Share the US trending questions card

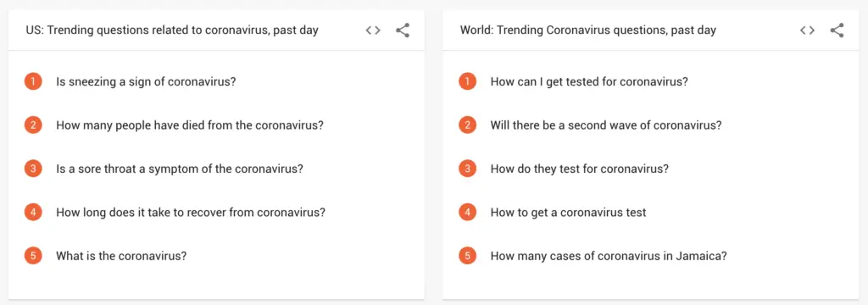click(403, 30)
